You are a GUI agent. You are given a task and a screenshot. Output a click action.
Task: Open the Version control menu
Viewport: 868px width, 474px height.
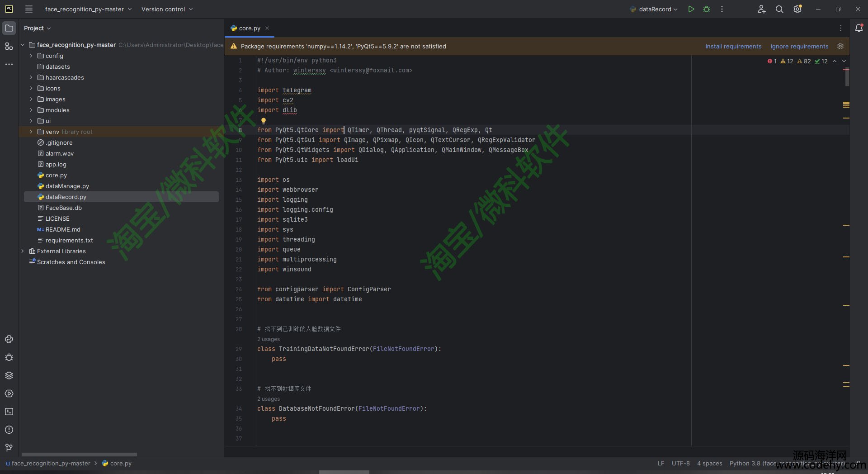(167, 9)
